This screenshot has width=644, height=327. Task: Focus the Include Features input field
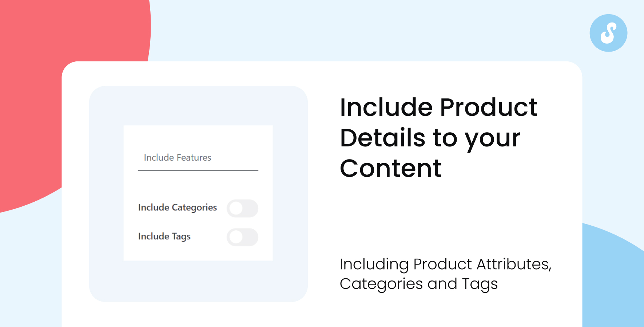pyautogui.click(x=198, y=158)
